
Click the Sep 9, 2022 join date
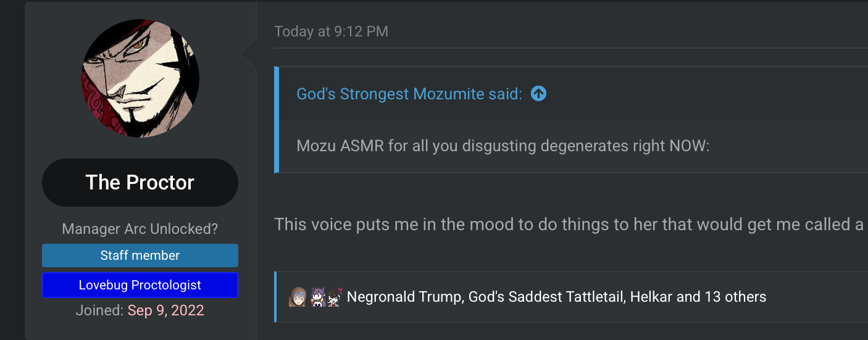coord(165,310)
